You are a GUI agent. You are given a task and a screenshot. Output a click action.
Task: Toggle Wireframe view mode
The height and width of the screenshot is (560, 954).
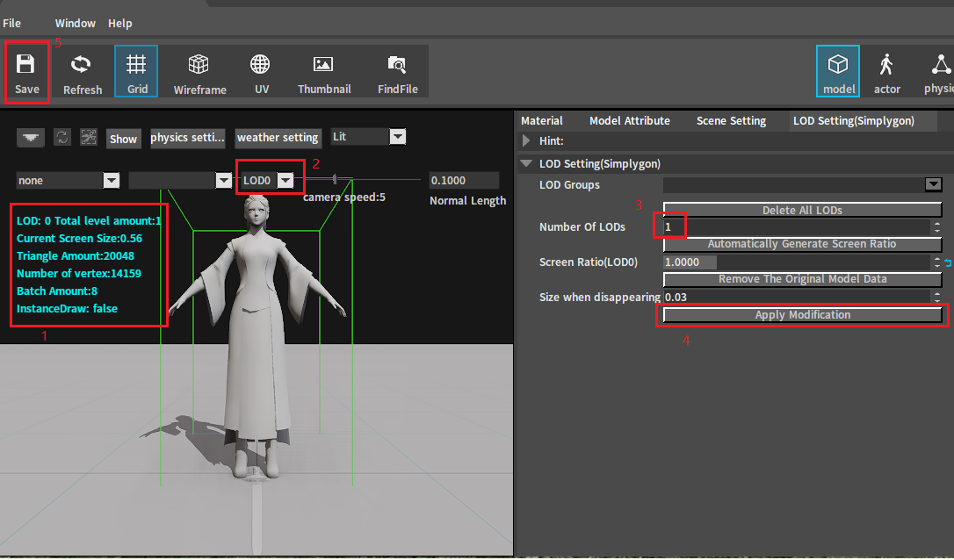pos(199,72)
